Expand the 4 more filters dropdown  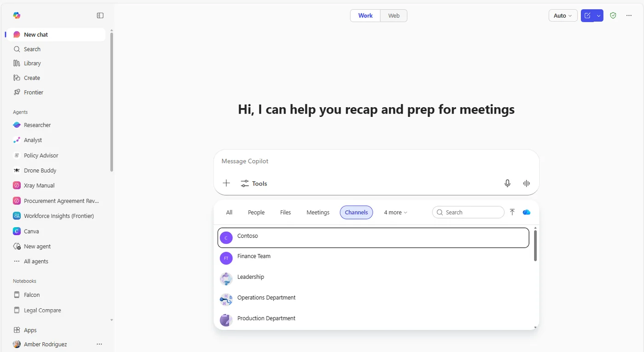(x=396, y=213)
